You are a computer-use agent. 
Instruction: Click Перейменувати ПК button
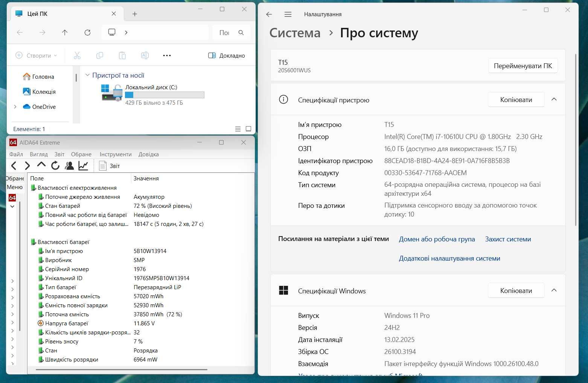[x=523, y=66]
